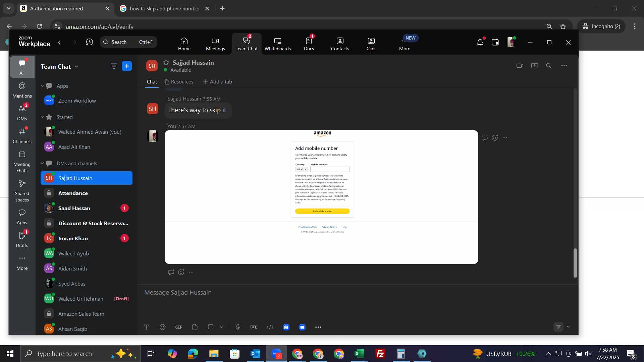Image resolution: width=644 pixels, height=362 pixels.
Task: Open Drafts in the sidebar
Action: pos(22,240)
